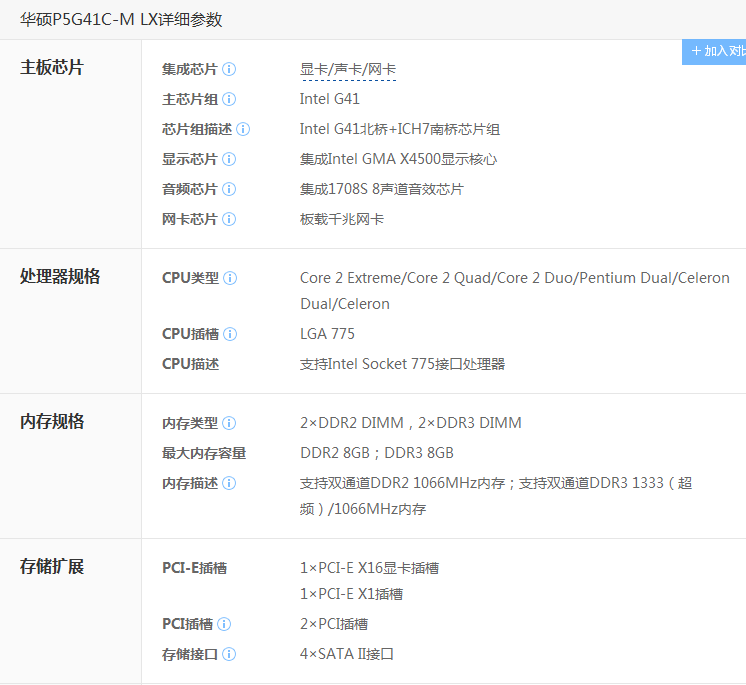Click the value 1×PCI-E X1插槽
Screen dimensions: 746x685
click(x=352, y=594)
